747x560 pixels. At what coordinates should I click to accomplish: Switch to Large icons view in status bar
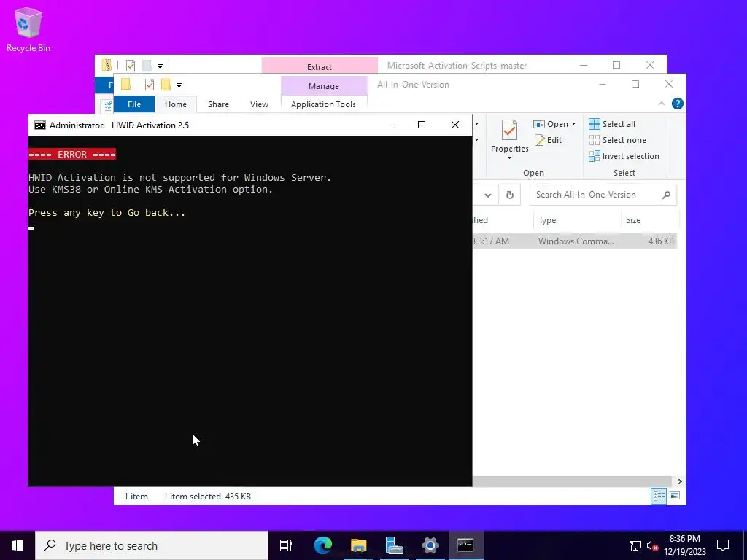point(675,496)
